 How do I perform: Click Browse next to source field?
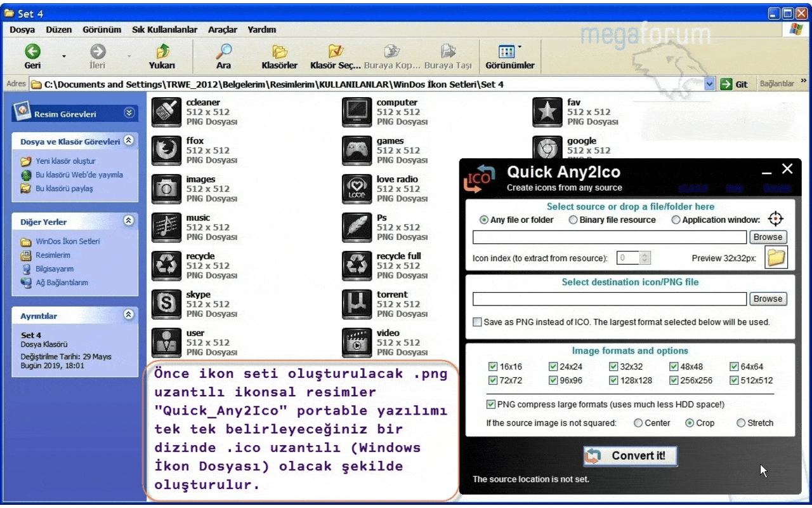point(768,237)
